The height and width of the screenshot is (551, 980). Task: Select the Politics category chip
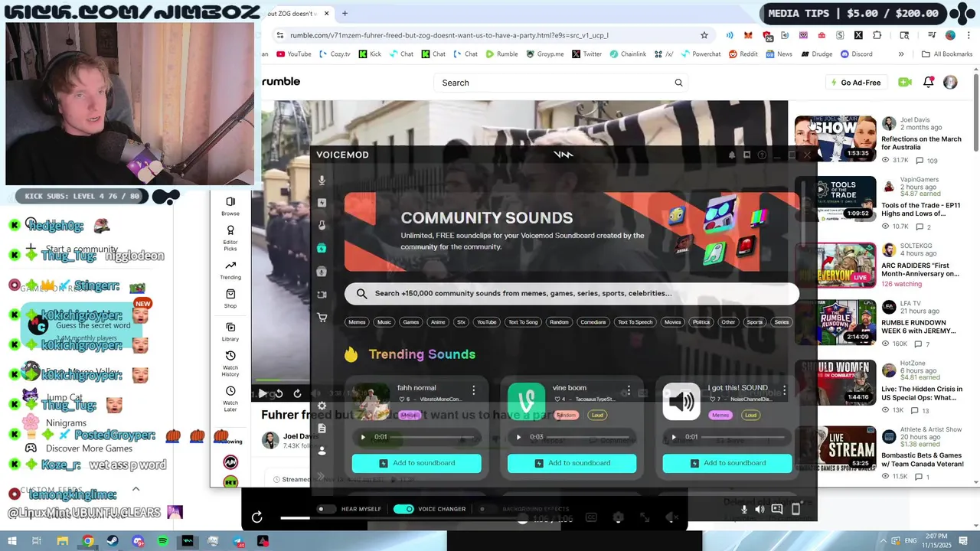(701, 322)
